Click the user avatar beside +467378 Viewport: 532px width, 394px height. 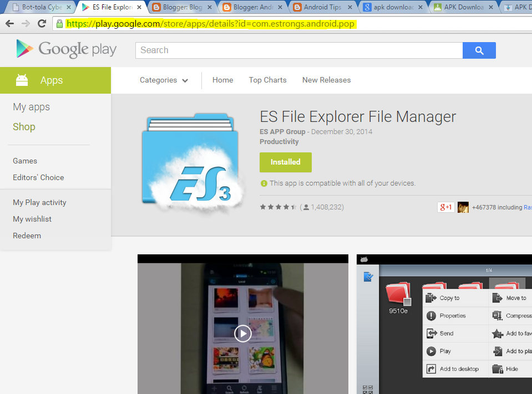(463, 207)
